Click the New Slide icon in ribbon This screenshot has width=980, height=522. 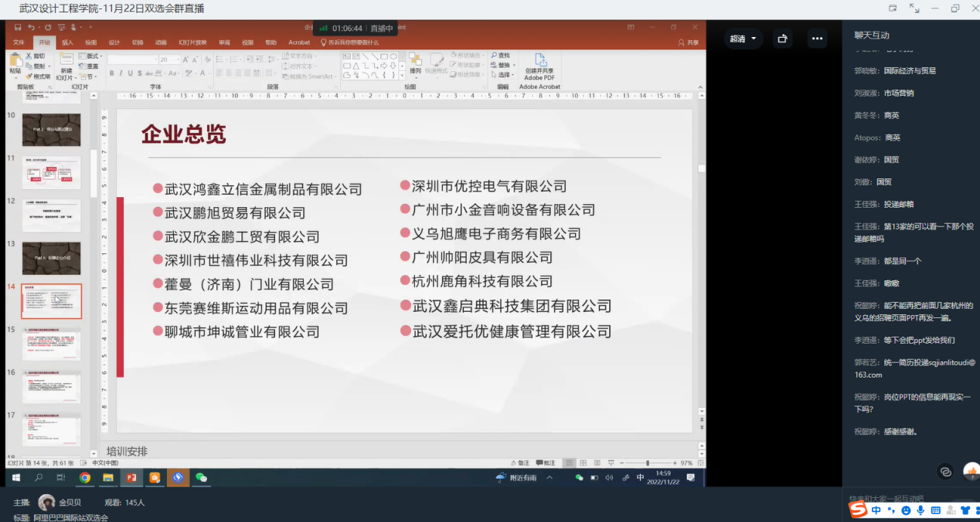point(66,66)
